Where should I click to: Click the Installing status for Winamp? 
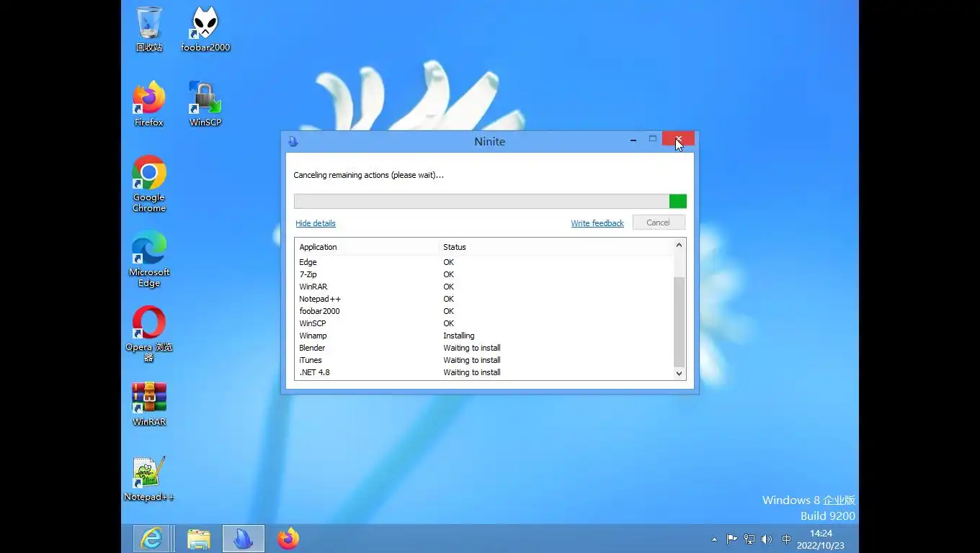(459, 336)
